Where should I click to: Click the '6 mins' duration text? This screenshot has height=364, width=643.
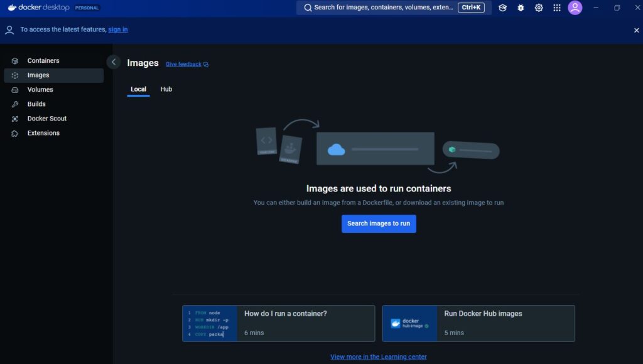click(x=254, y=333)
